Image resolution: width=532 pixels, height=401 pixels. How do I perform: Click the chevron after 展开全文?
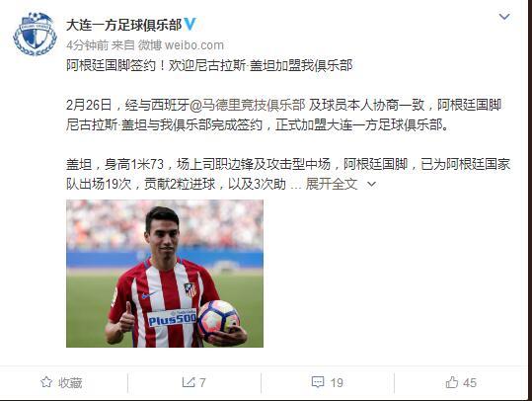372,185
